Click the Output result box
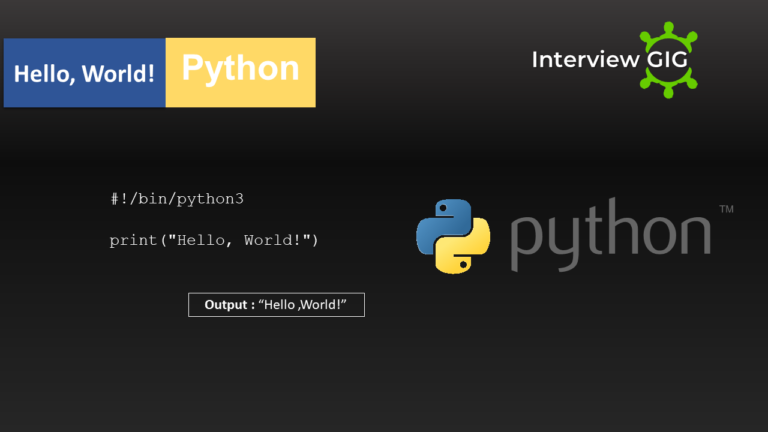The image size is (768, 432). coord(276,304)
